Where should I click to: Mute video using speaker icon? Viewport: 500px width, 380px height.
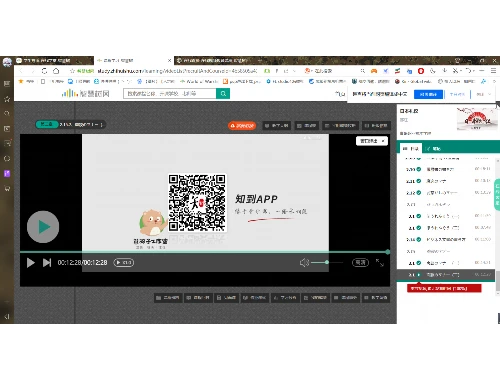(304, 263)
